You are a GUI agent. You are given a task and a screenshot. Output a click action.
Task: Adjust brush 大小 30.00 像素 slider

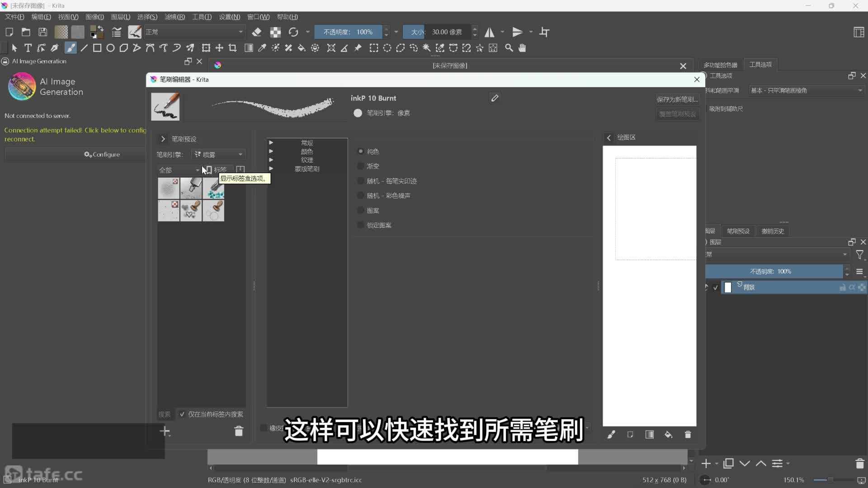click(x=437, y=32)
